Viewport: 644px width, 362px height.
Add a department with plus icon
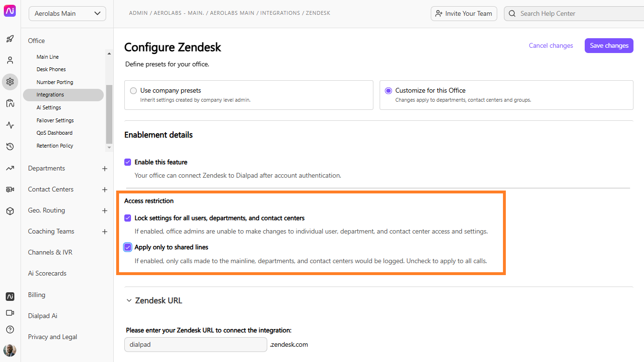point(105,169)
